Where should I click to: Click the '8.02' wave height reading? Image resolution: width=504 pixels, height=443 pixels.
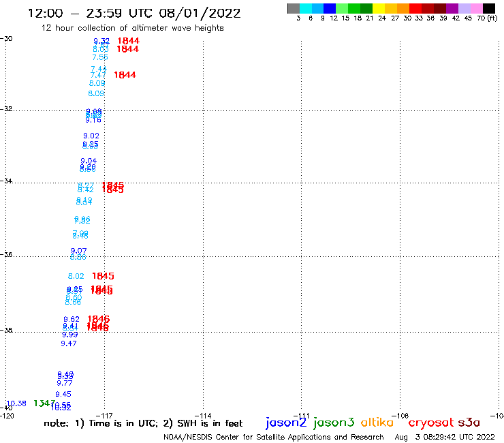coord(76,276)
